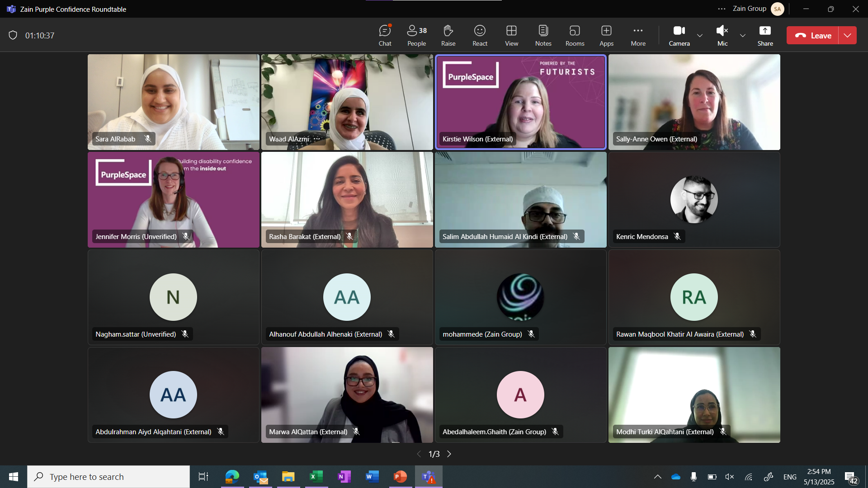This screenshot has height=488, width=868.
Task: Open Outlook from the taskbar
Action: (x=260, y=477)
